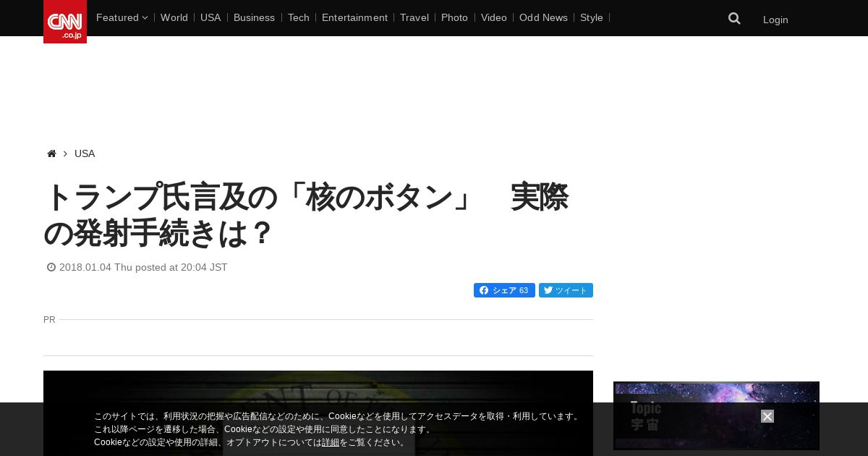This screenshot has height=456, width=868.
Task: Go to the home breadcrumb icon
Action: coord(51,153)
